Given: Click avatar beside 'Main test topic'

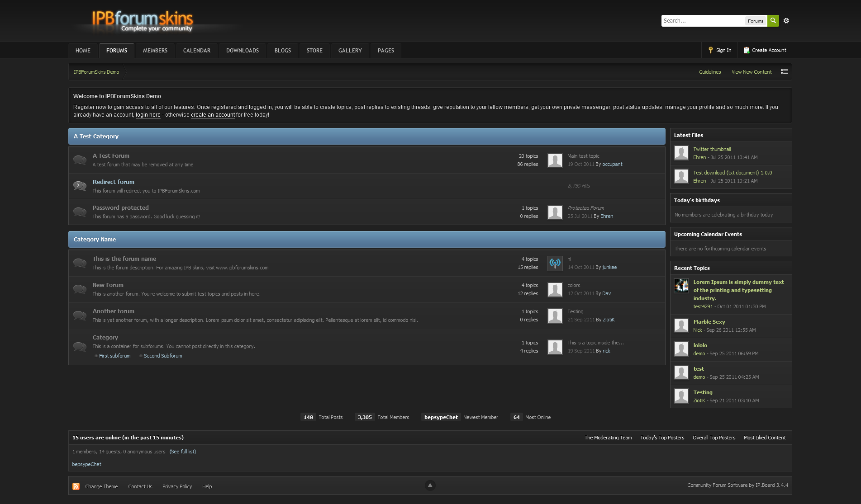Looking at the screenshot, I should (x=555, y=160).
